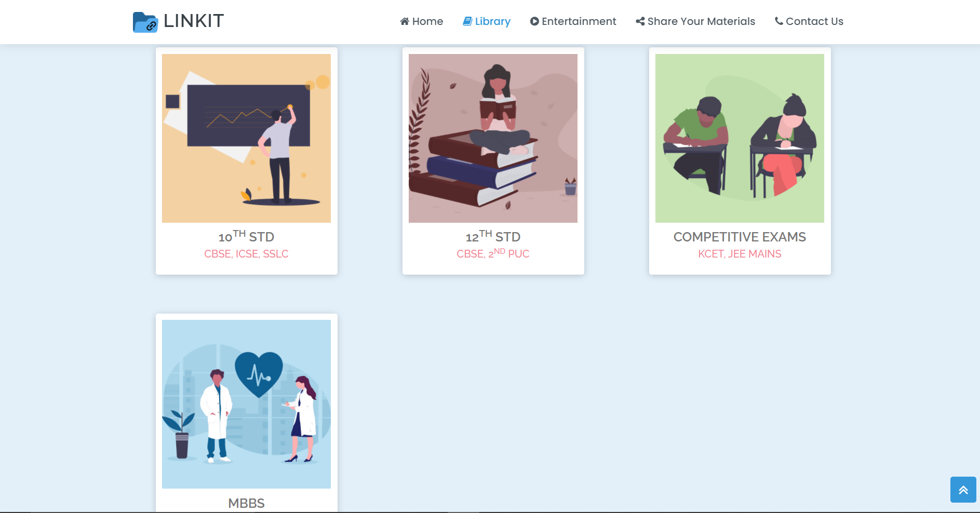The width and height of the screenshot is (980, 513).
Task: Open Share Your Materials page
Action: 695,21
